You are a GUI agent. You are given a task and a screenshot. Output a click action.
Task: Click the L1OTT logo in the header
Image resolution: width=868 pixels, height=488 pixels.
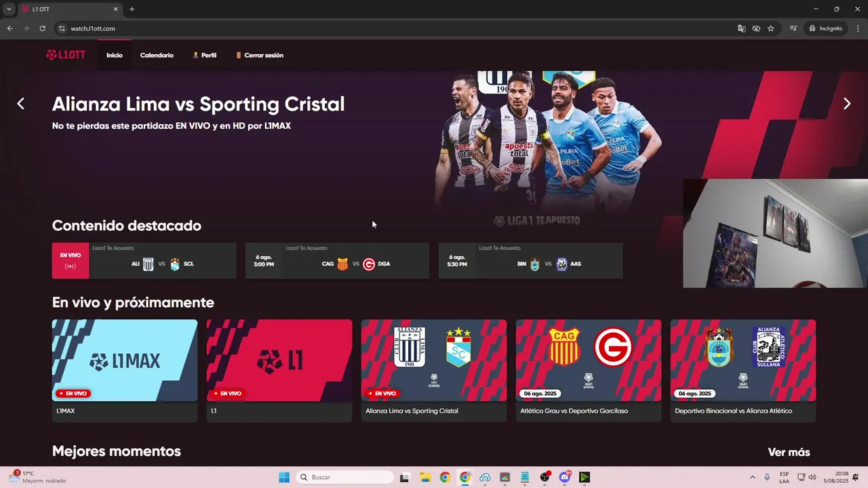click(x=66, y=55)
